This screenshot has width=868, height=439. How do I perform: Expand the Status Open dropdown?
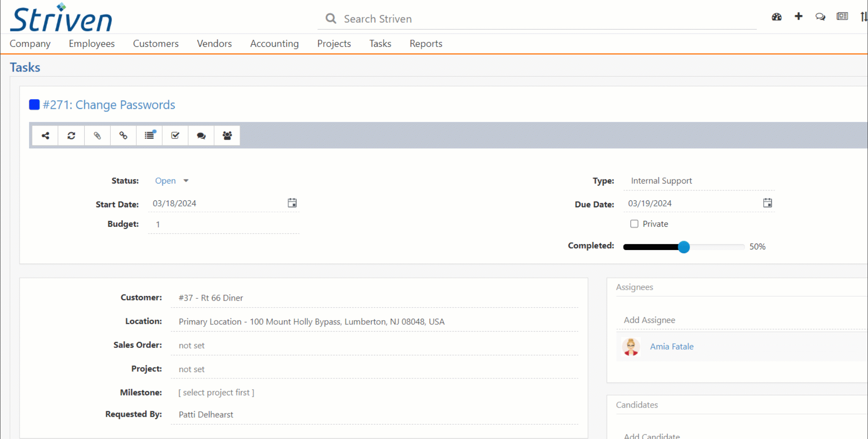click(172, 181)
